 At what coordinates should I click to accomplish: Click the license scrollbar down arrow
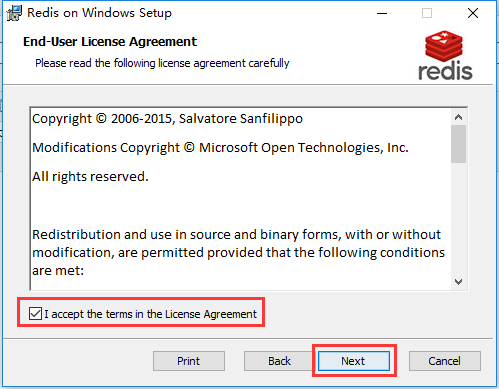point(459,282)
